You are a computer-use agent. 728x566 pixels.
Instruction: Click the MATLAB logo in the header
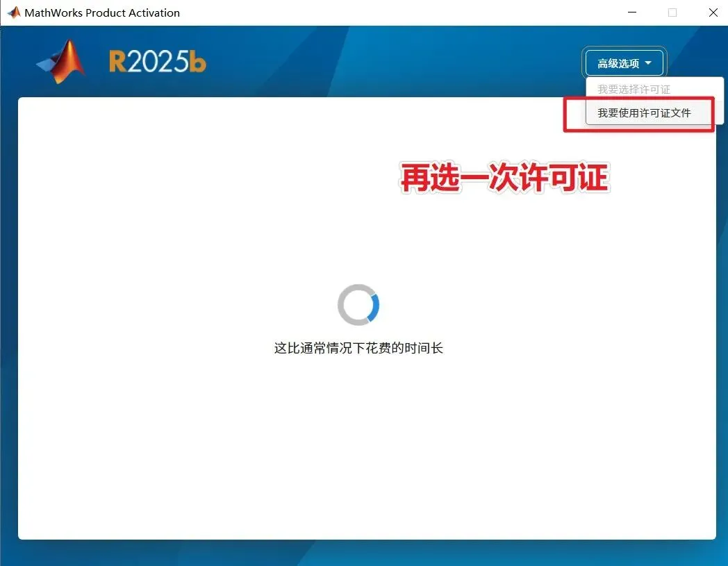tap(61, 61)
